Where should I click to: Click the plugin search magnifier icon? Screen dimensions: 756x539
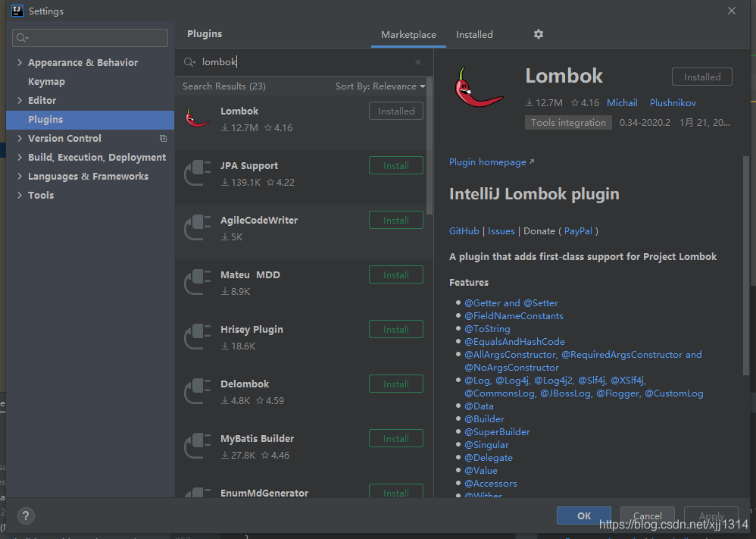(189, 62)
